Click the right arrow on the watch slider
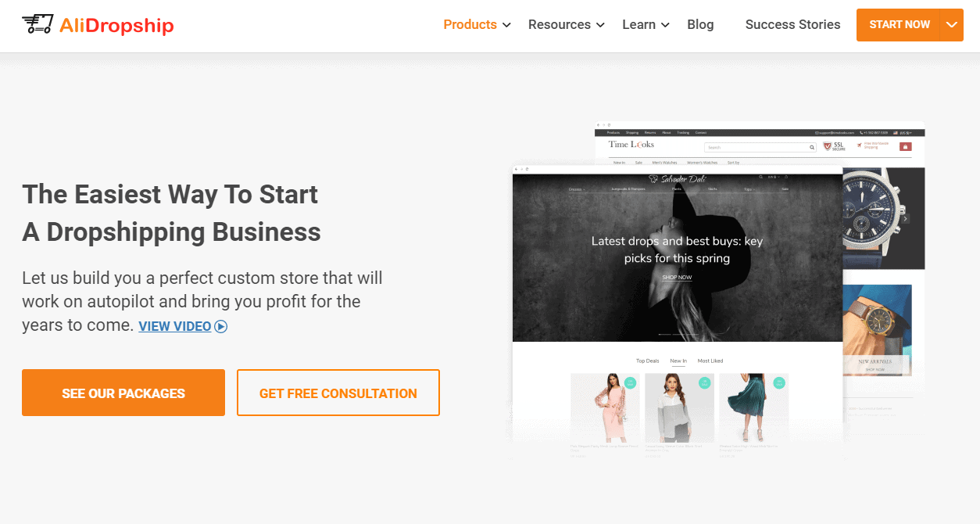This screenshot has width=980, height=524. point(906,219)
